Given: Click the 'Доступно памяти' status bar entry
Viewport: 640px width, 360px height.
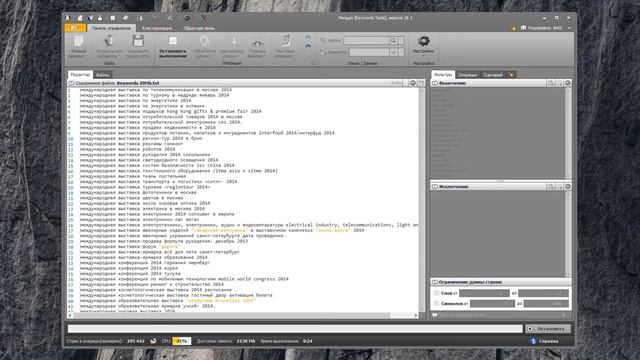Looking at the screenshot, I should (x=226, y=341).
